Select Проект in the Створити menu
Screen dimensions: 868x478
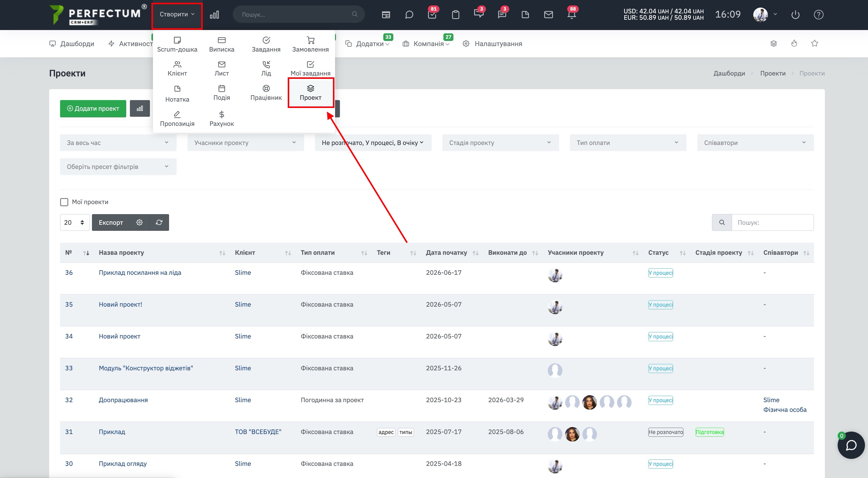tap(310, 93)
